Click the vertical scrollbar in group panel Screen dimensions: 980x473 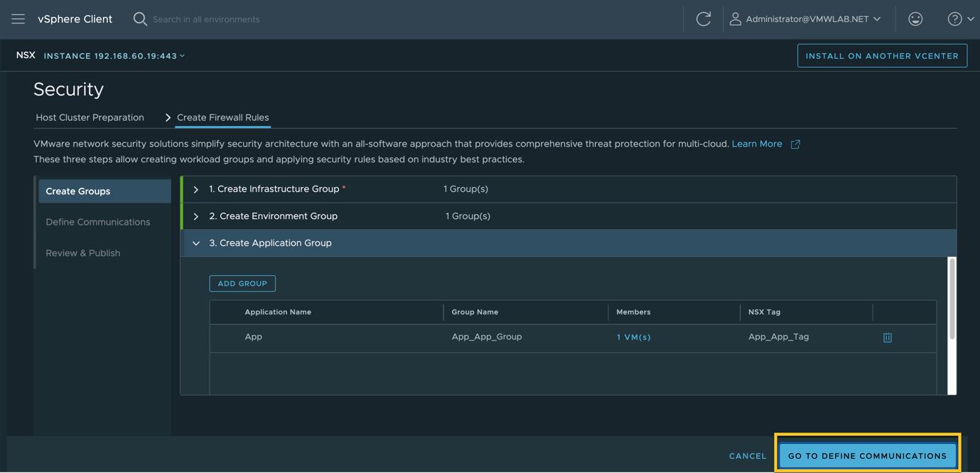point(952,299)
